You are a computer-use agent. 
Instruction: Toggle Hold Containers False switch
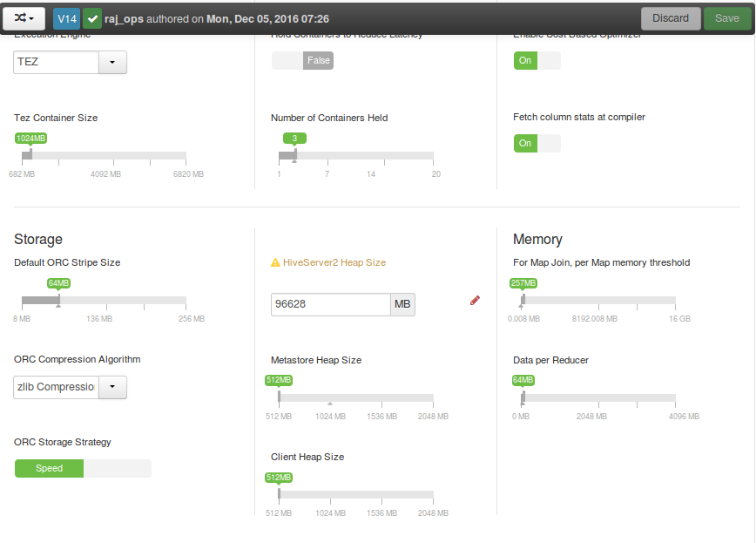click(302, 61)
